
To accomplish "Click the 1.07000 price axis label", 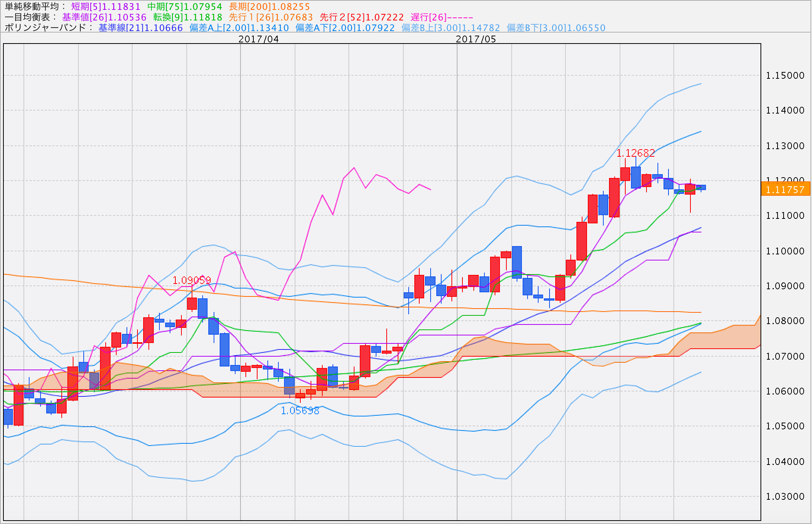I will point(785,356).
